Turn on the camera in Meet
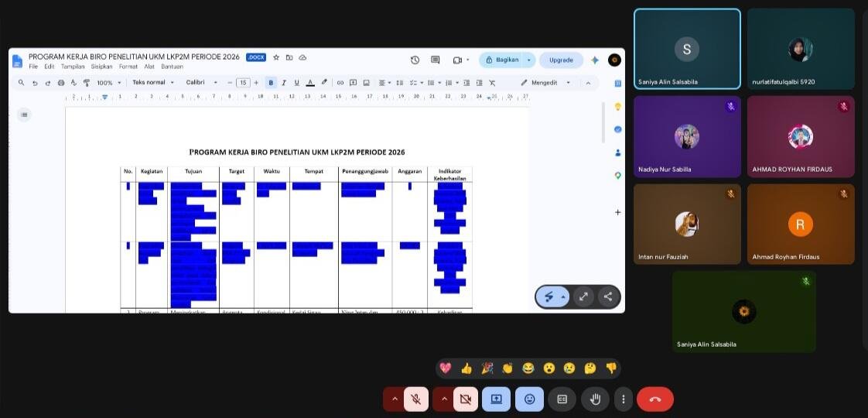 pyautogui.click(x=466, y=399)
